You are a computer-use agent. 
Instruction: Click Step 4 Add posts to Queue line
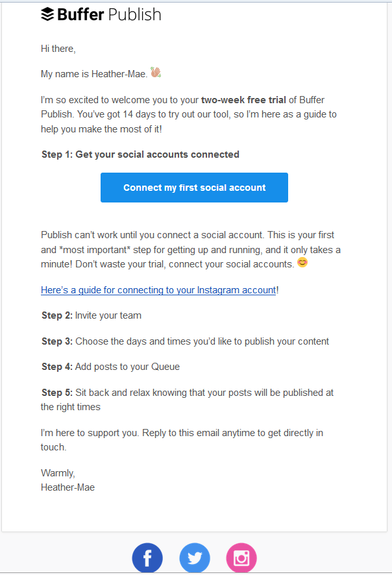111,367
